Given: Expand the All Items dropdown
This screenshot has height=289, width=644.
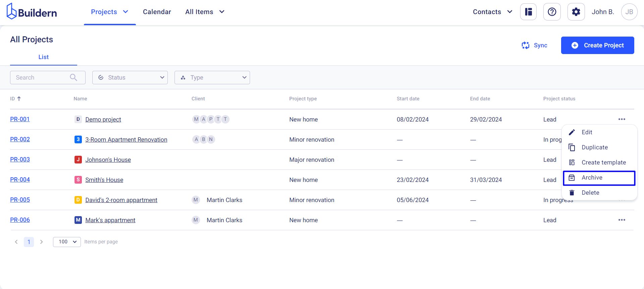Looking at the screenshot, I should [x=222, y=12].
